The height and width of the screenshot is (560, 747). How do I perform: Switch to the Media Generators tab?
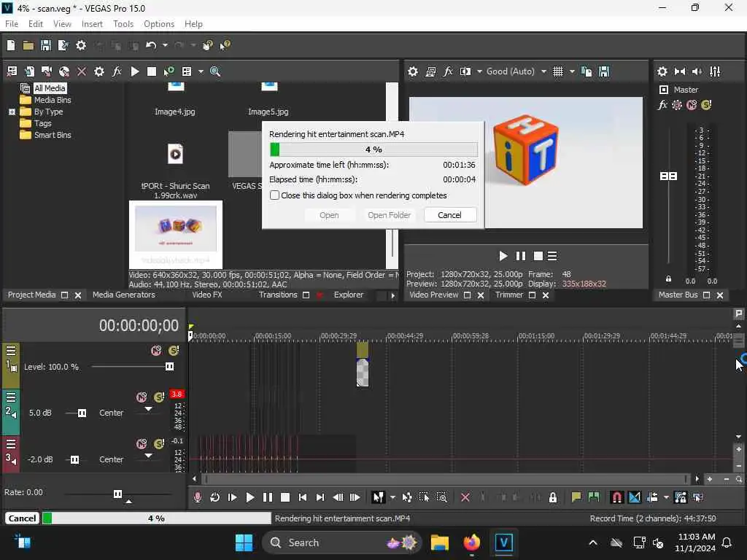pyautogui.click(x=124, y=295)
